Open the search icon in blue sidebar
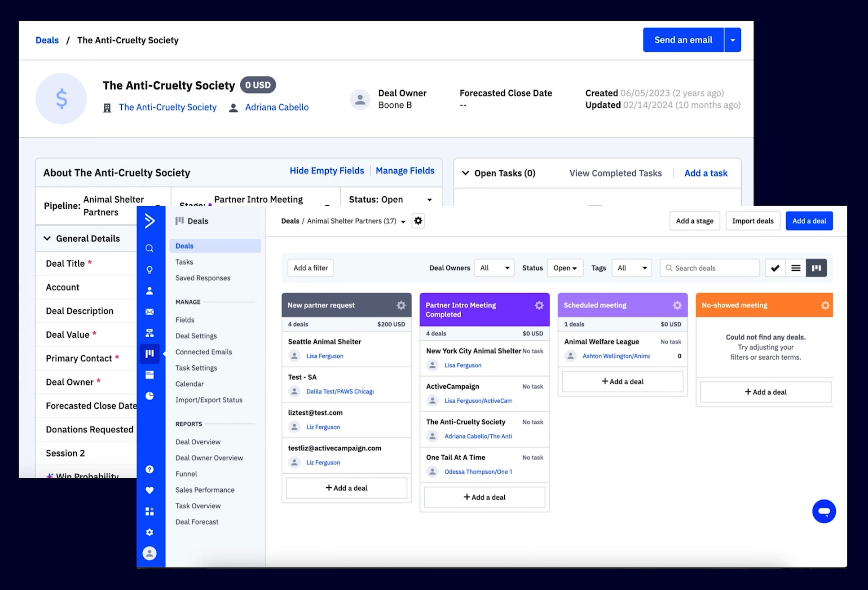868x590 pixels. [x=150, y=248]
